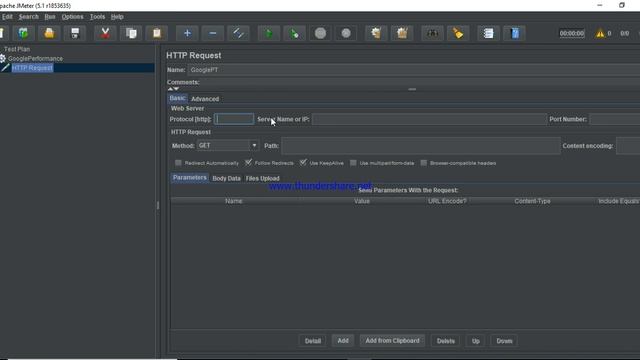This screenshot has height=360, width=640.
Task: Enable Browser-compatible headers checkbox
Action: pos(424,163)
